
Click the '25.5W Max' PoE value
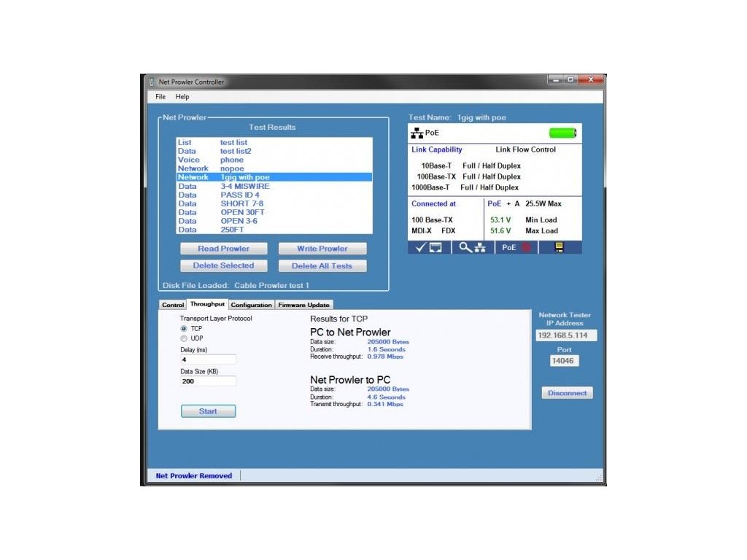[543, 204]
